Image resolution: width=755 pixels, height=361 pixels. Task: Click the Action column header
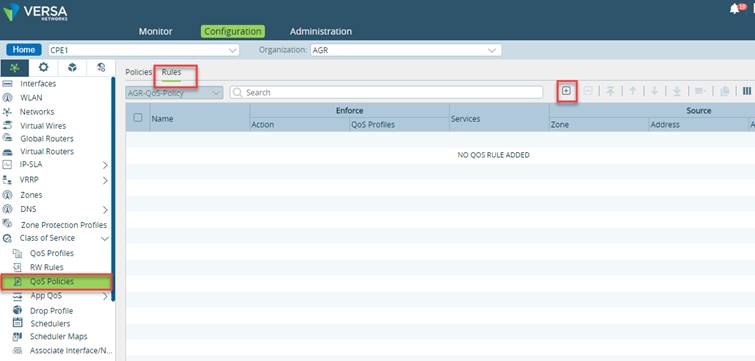[263, 125]
